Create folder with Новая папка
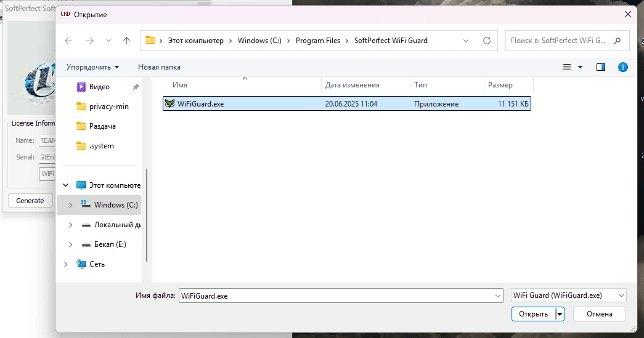 159,67
